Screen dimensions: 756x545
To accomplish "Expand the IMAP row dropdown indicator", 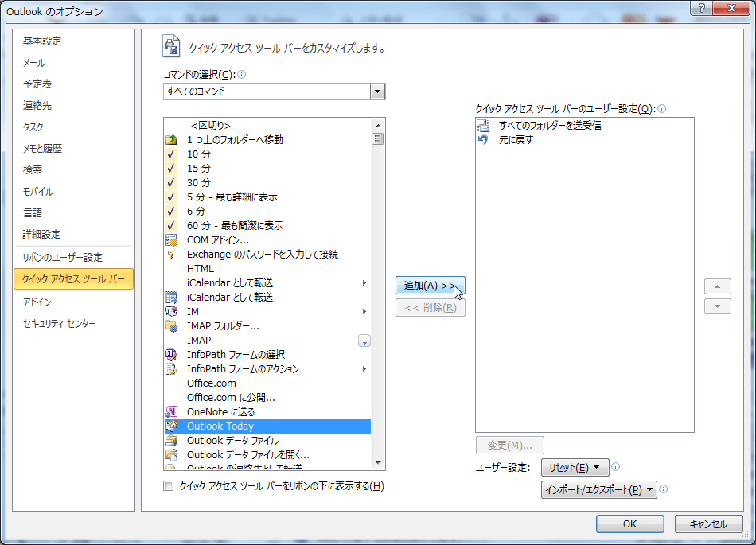I will 364,341.
